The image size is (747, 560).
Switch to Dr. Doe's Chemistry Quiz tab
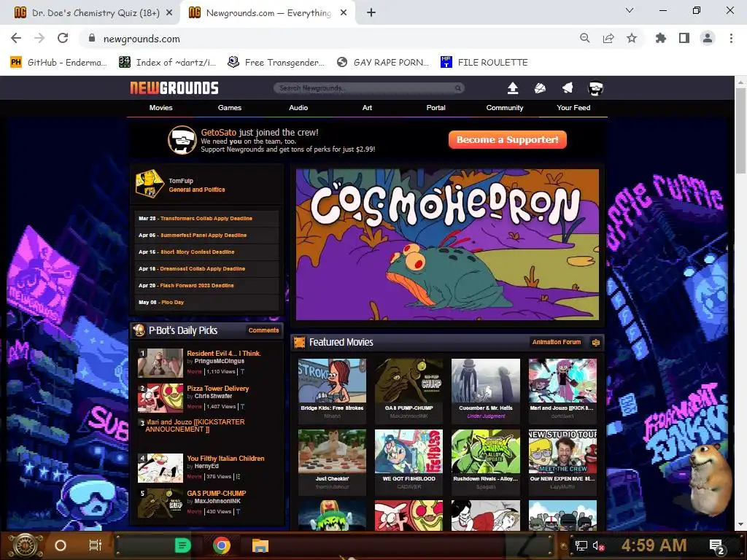(90, 12)
